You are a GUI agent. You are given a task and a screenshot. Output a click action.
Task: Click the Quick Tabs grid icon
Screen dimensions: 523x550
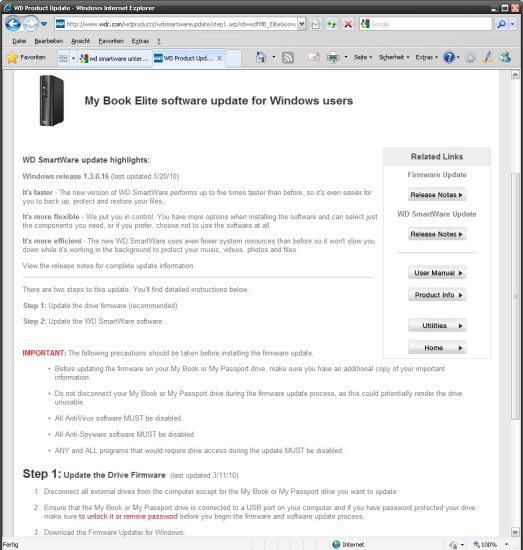click(63, 58)
